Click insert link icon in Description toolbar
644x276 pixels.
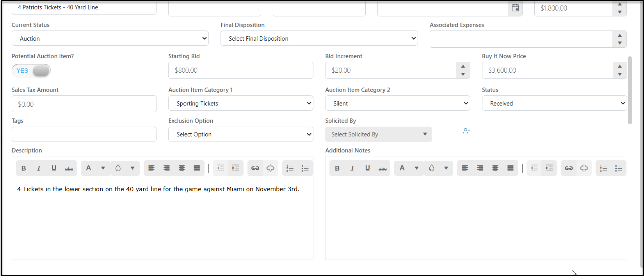tap(255, 168)
